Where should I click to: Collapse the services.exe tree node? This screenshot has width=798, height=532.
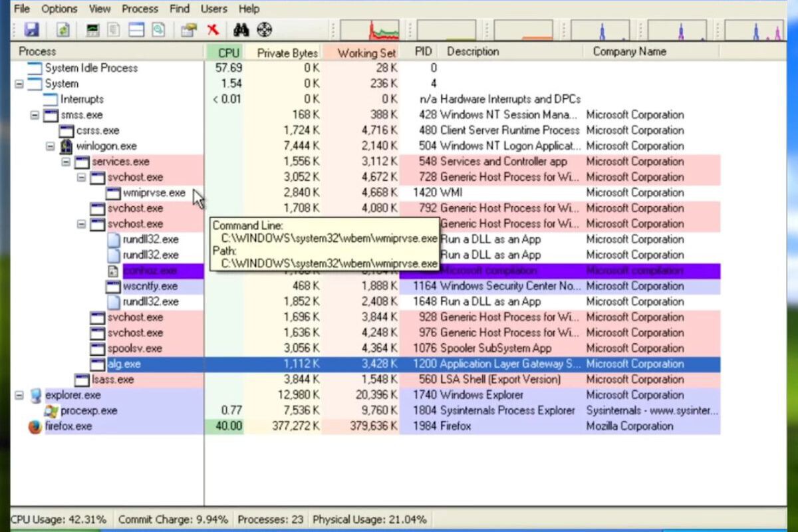point(66,162)
